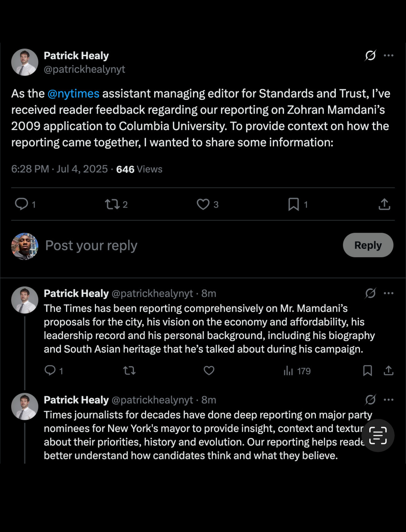Viewport: 406px width, 532px height.
Task: Share the first reply via upload icon
Action: click(x=389, y=370)
